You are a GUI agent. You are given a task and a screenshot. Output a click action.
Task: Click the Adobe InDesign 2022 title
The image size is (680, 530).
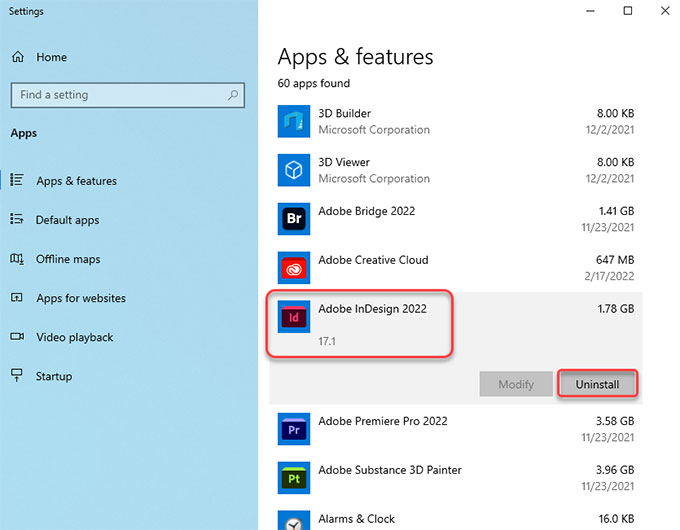click(373, 309)
